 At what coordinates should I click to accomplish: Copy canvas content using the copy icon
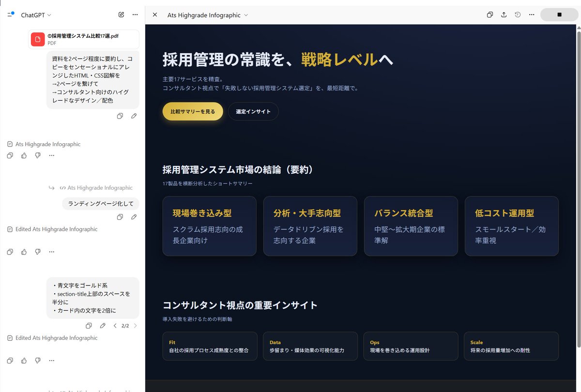[x=489, y=15]
